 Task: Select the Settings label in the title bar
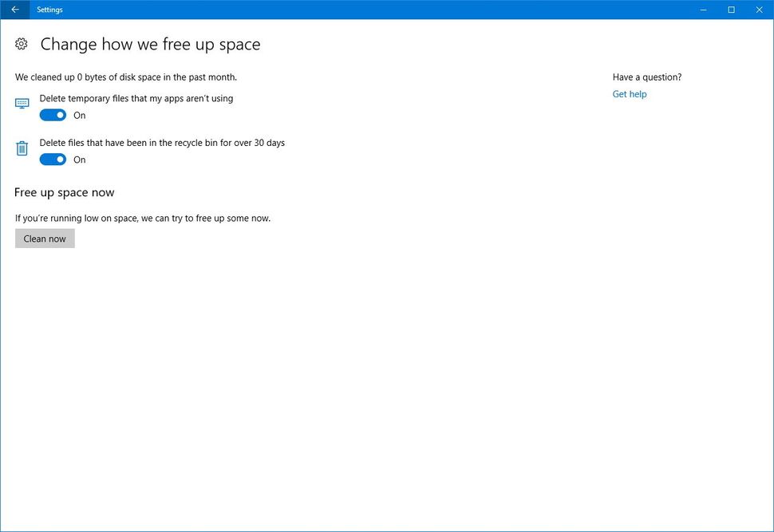(49, 10)
